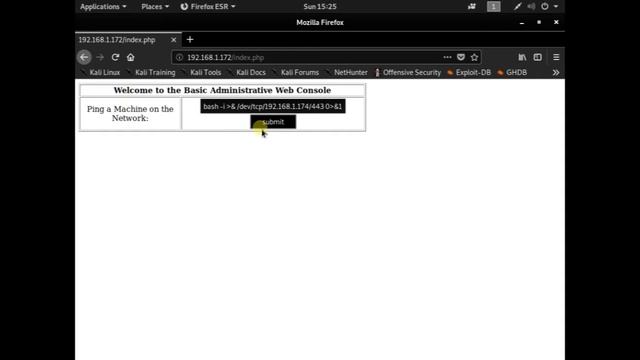Viewport: 640px width, 360px height.
Task: Click the pen tool tray icon
Action: [x=518, y=7]
